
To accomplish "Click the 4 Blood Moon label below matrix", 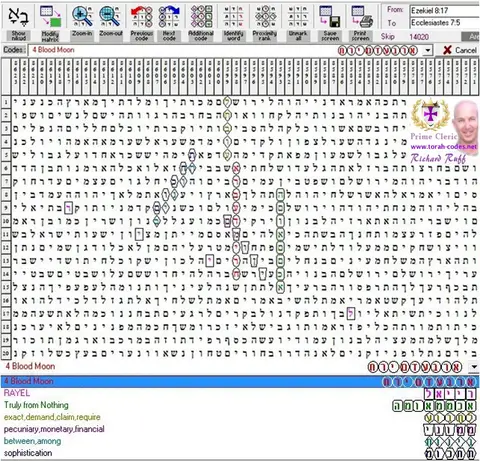I will 30,366.
